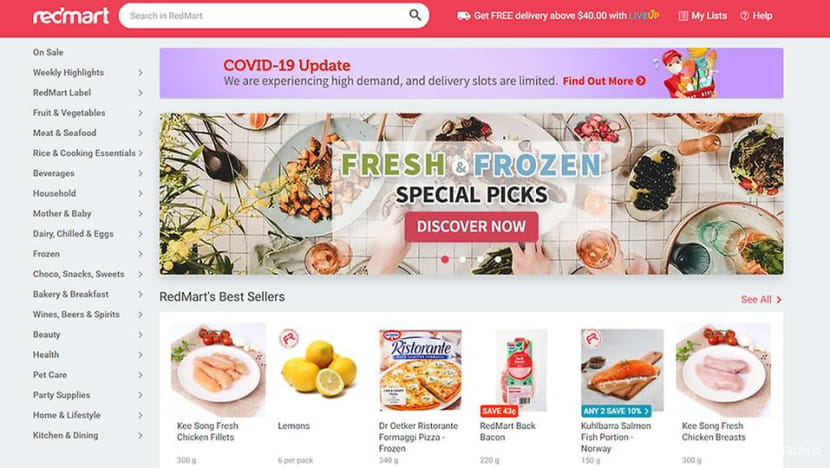This screenshot has width=830, height=468.
Task: Open the On Sale menu item
Action: tap(48, 52)
